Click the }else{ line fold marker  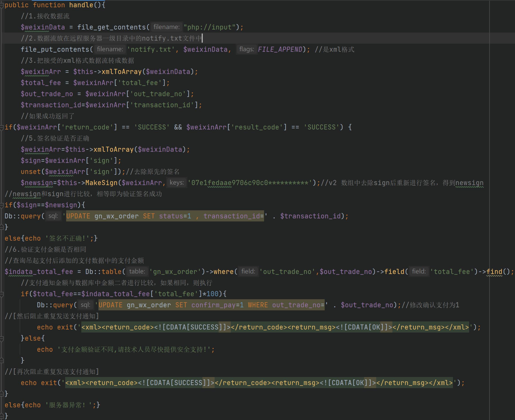[x=1, y=339]
